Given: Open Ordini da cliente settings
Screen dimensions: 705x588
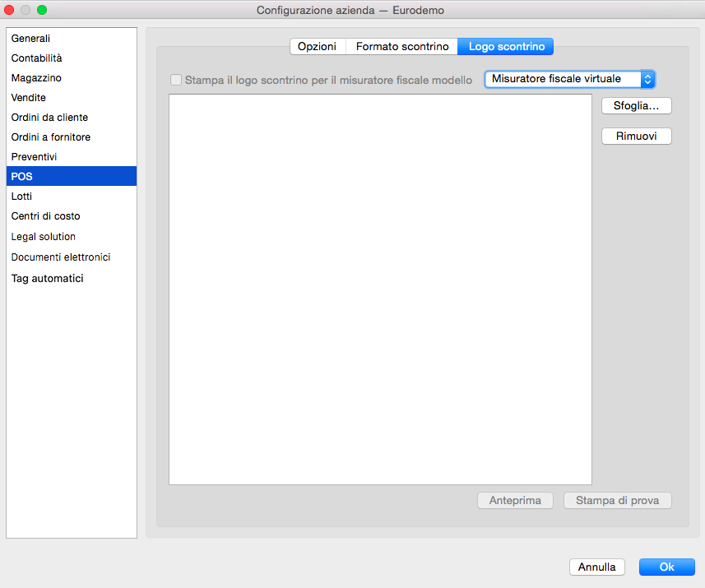Looking at the screenshot, I should coord(49,118).
